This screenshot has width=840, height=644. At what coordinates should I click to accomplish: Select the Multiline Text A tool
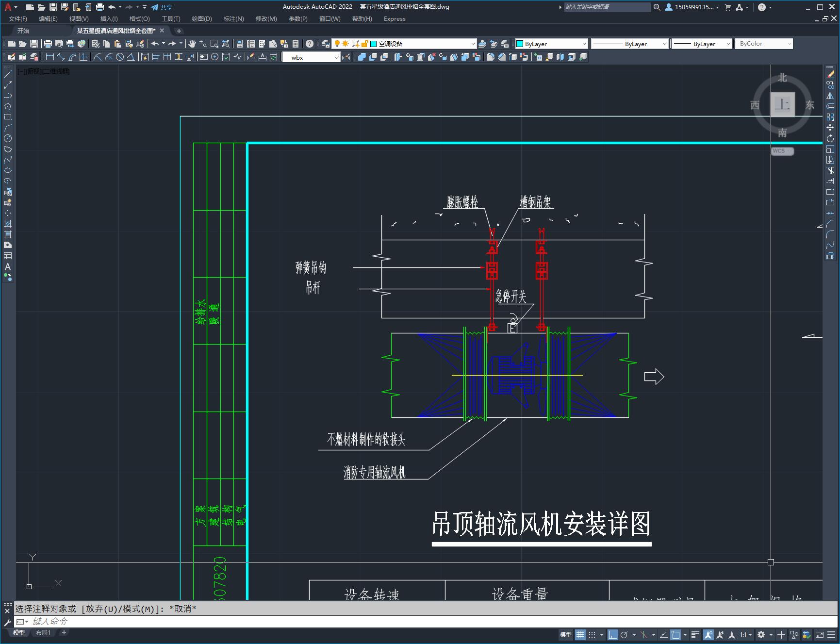(x=8, y=266)
